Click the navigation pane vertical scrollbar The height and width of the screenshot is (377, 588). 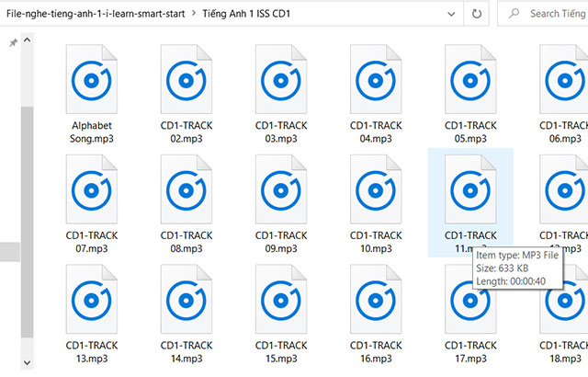click(x=27, y=184)
